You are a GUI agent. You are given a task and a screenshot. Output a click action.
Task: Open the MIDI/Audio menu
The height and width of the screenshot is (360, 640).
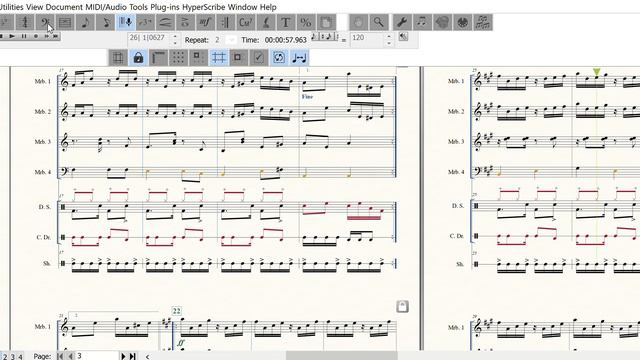pos(106,7)
